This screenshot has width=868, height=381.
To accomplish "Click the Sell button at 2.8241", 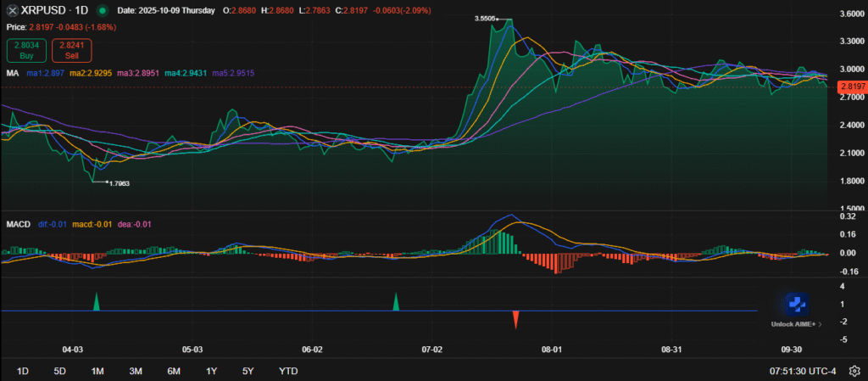I will [70, 50].
